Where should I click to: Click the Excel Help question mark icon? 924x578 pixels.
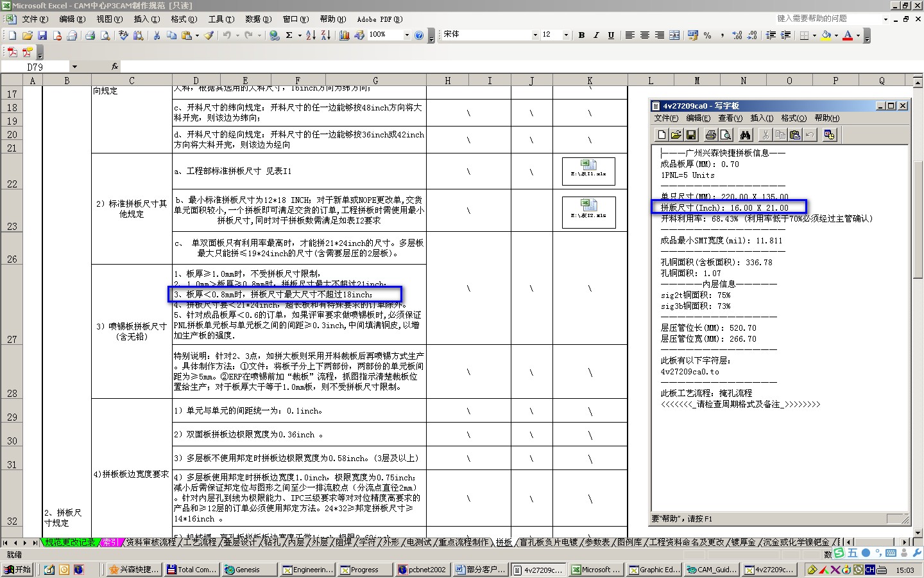(419, 35)
